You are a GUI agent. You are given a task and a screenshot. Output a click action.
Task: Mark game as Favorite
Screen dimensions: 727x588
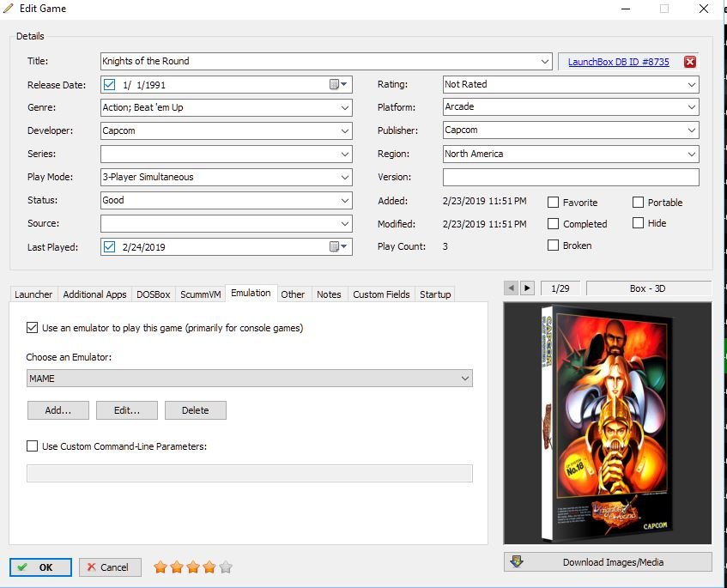pyautogui.click(x=553, y=203)
